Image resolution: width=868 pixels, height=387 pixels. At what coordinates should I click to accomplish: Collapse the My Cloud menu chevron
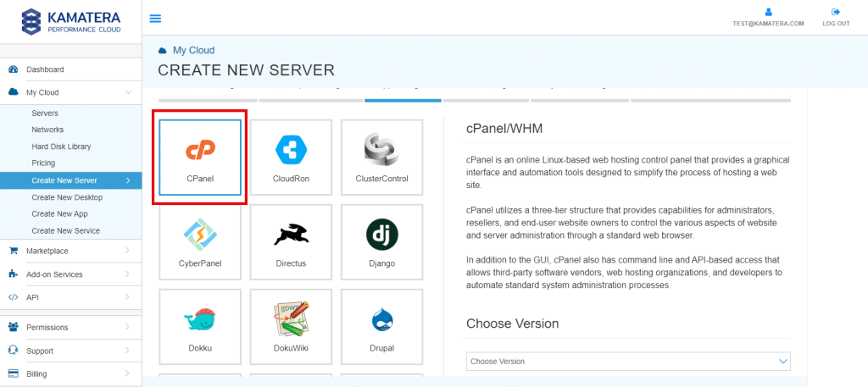129,92
